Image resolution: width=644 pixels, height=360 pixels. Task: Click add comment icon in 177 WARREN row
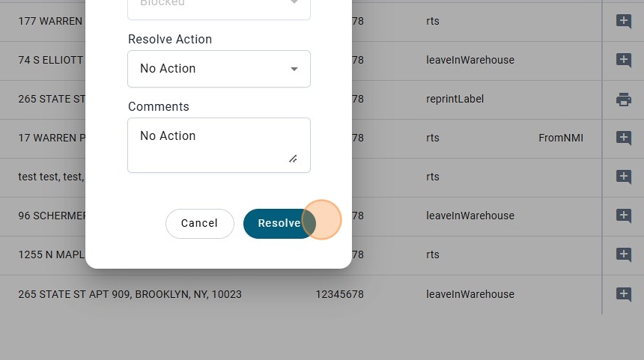[624, 21]
